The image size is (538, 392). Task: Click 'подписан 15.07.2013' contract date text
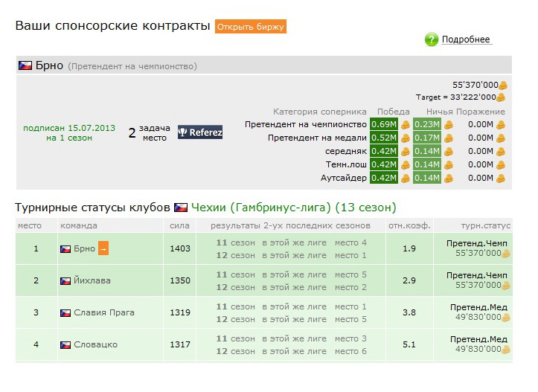tap(69, 128)
